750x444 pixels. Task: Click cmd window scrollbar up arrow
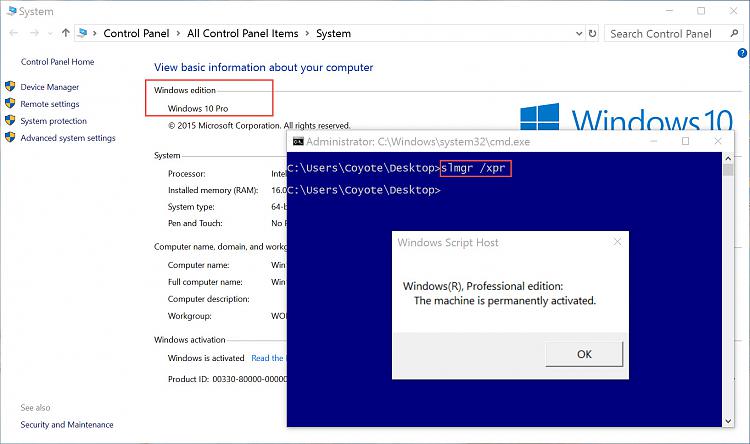(728, 157)
